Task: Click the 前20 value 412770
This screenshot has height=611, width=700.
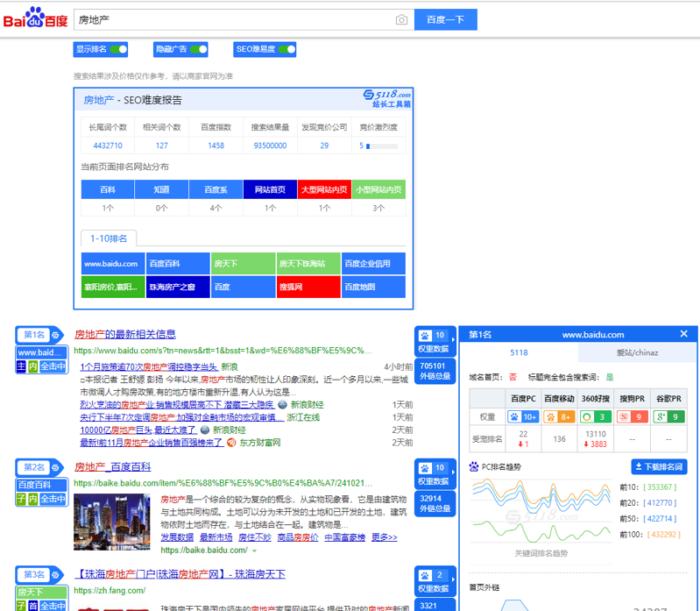Action: tap(660, 503)
